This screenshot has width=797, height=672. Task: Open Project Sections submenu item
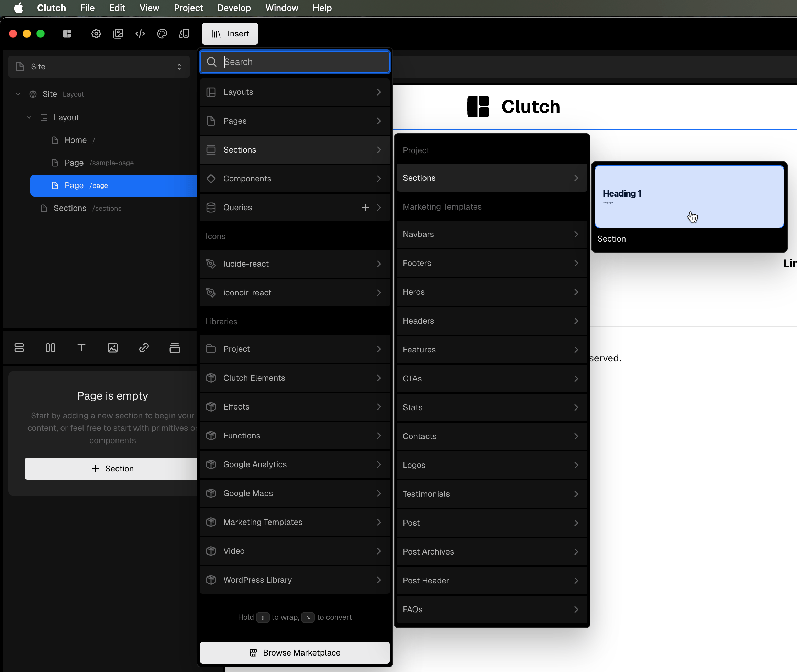[x=492, y=178]
